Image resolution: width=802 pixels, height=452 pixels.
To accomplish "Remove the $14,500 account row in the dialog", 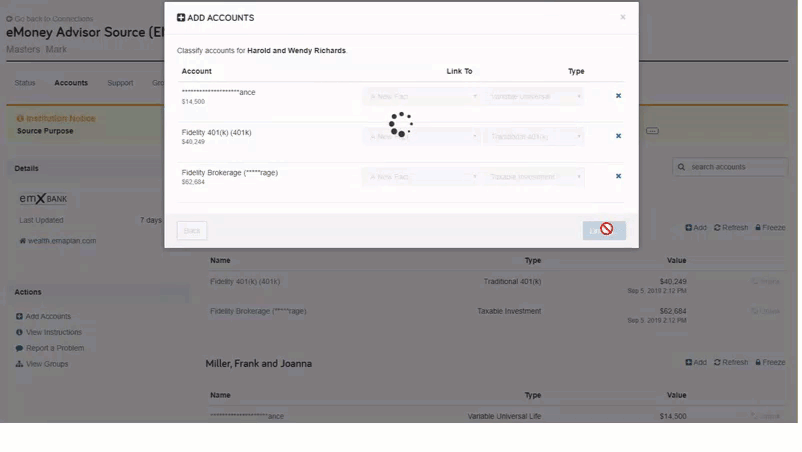I will point(618,96).
